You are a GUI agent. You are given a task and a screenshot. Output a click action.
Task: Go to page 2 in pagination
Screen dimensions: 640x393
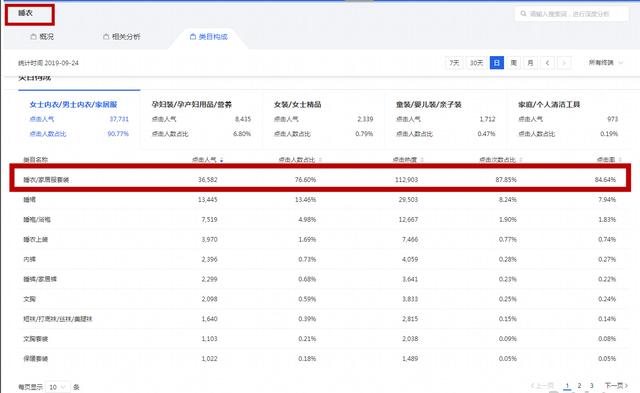pyautogui.click(x=579, y=386)
